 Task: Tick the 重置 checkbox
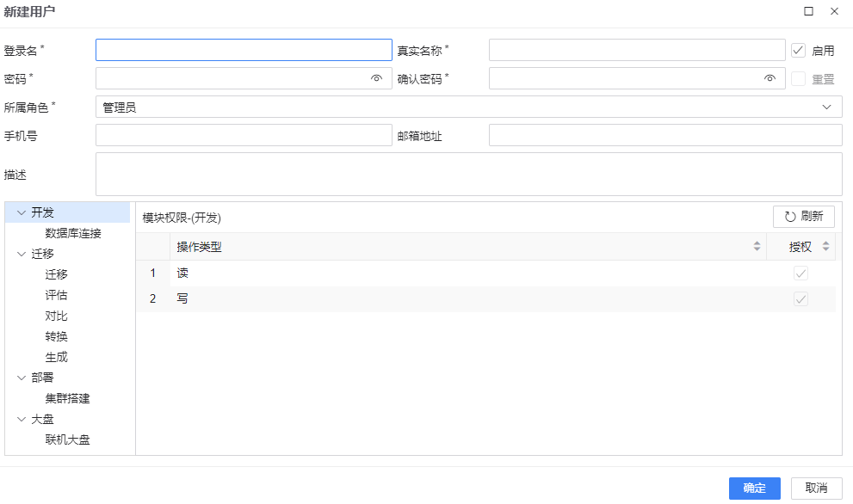[798, 79]
